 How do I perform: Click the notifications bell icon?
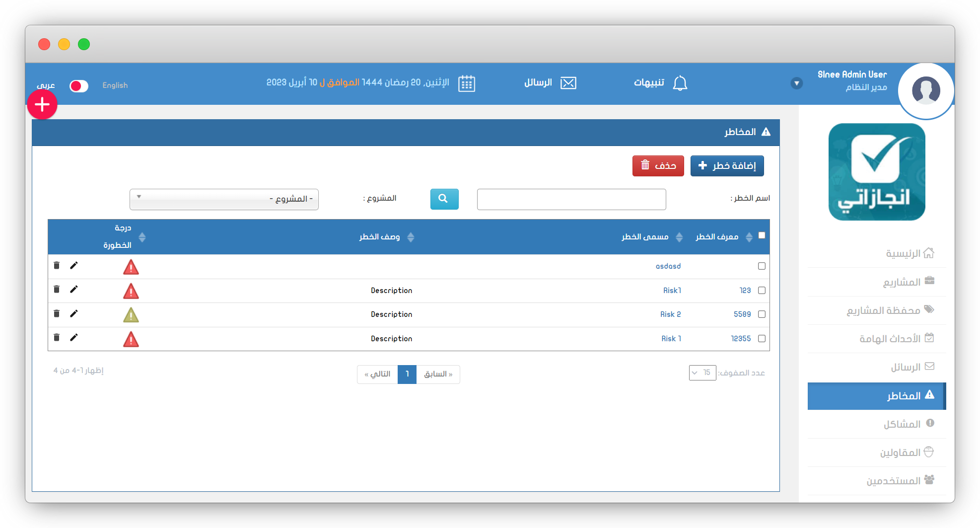[x=680, y=83]
